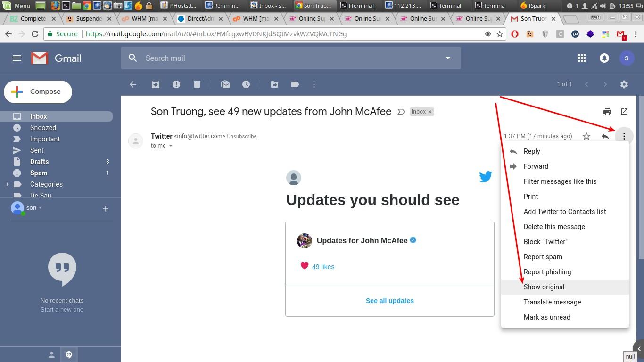
Task: Click the 49 likes link
Action: 323,267
